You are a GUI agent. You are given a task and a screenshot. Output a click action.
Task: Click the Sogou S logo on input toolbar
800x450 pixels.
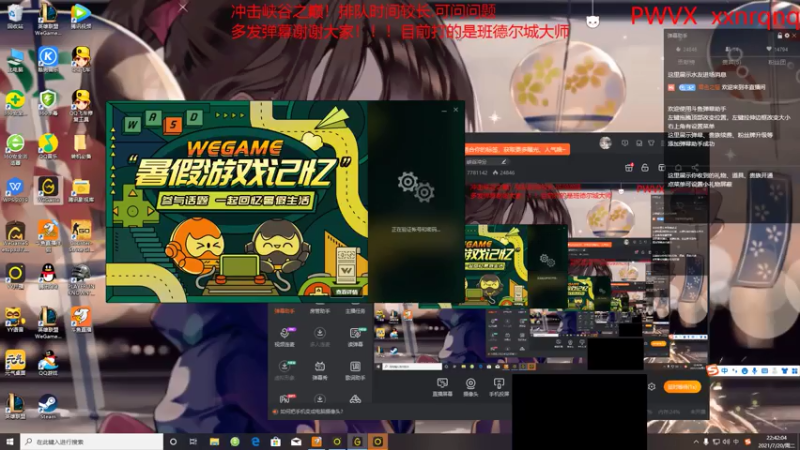click(x=713, y=370)
